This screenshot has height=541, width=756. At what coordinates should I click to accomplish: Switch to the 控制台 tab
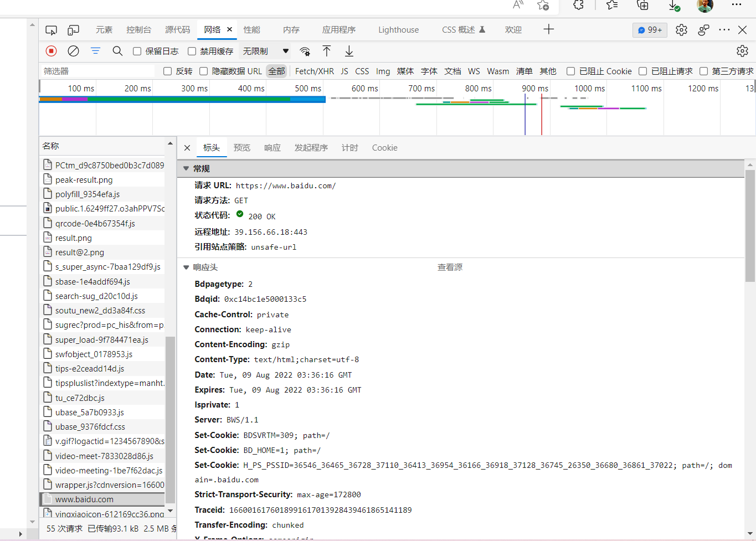[x=138, y=30]
